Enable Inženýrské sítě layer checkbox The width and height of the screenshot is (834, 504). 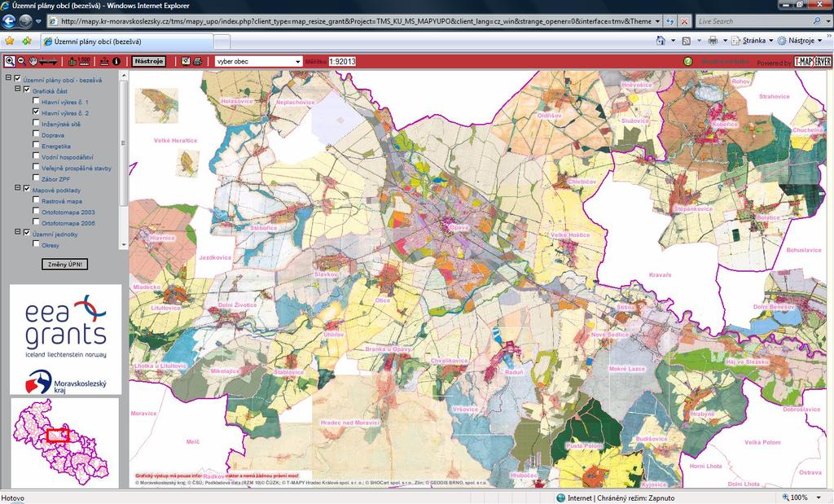pos(36,123)
